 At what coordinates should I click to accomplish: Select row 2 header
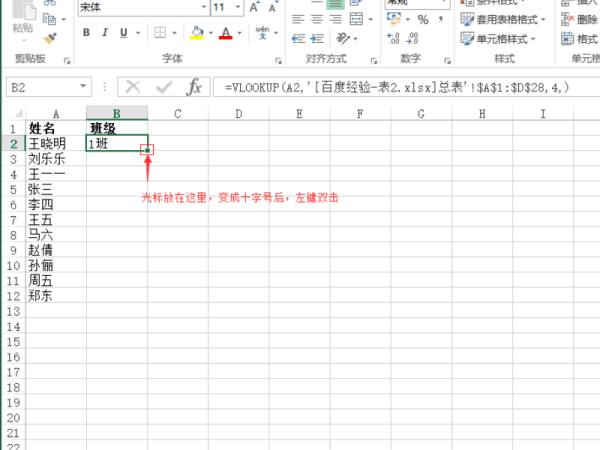(13, 144)
